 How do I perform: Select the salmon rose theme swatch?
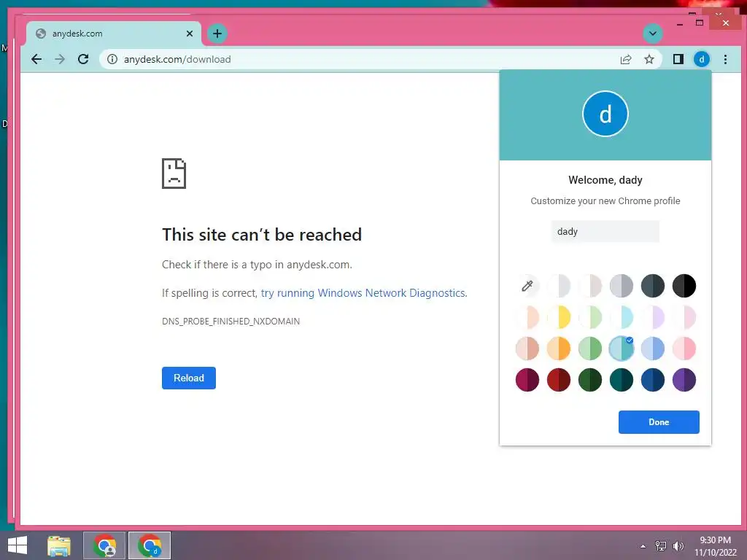[527, 349]
